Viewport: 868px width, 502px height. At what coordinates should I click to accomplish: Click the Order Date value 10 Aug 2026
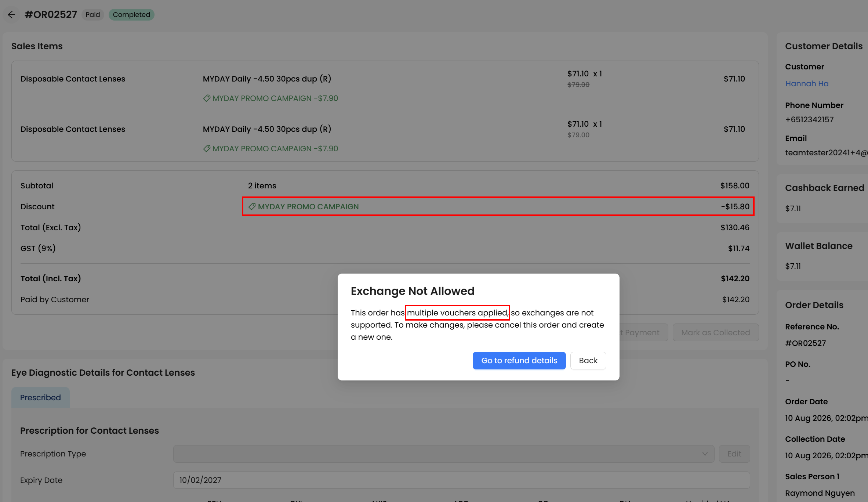point(827,418)
